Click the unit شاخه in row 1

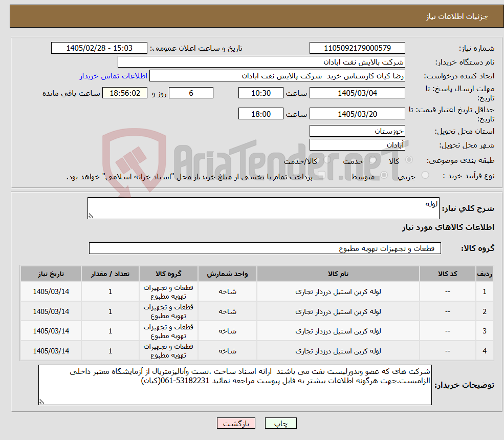click(227, 291)
